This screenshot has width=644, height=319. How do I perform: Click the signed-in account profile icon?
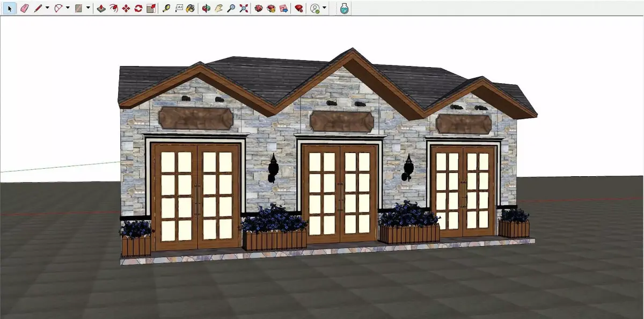coord(315,8)
